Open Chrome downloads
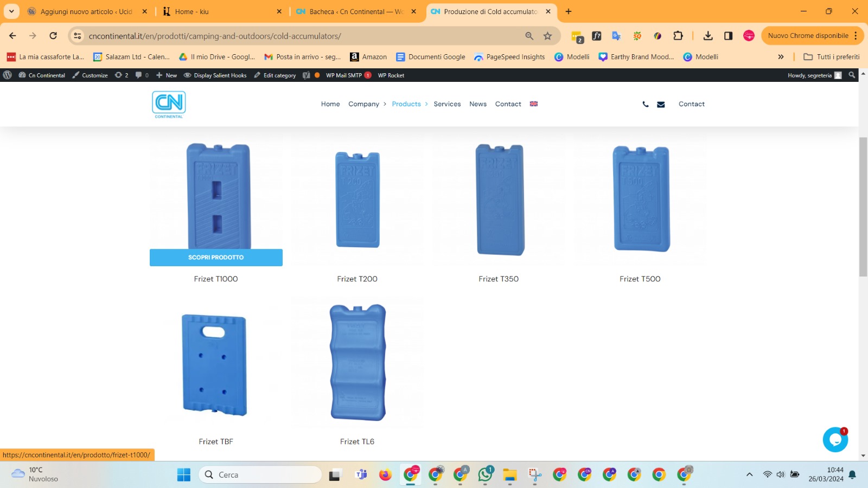This screenshot has width=868, height=488. click(708, 36)
